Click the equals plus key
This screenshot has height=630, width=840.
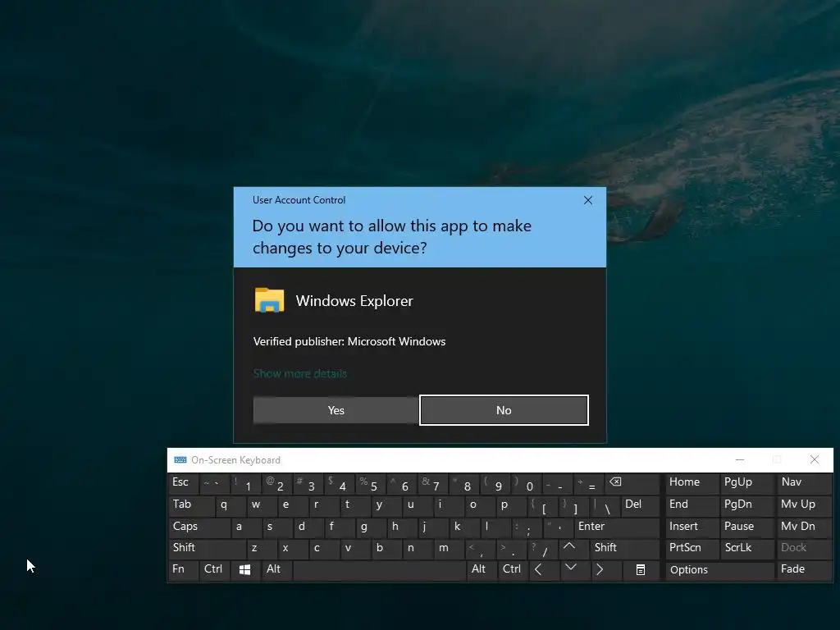point(589,483)
